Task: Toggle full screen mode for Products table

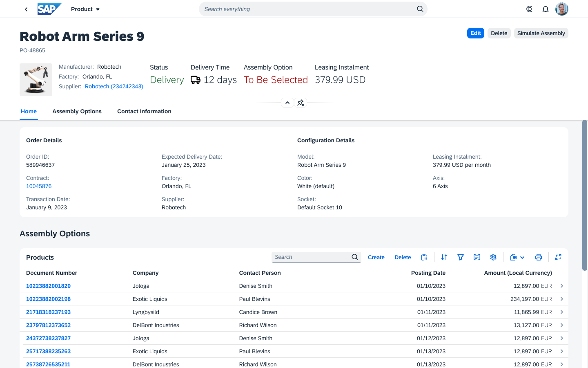Action: pos(558,257)
